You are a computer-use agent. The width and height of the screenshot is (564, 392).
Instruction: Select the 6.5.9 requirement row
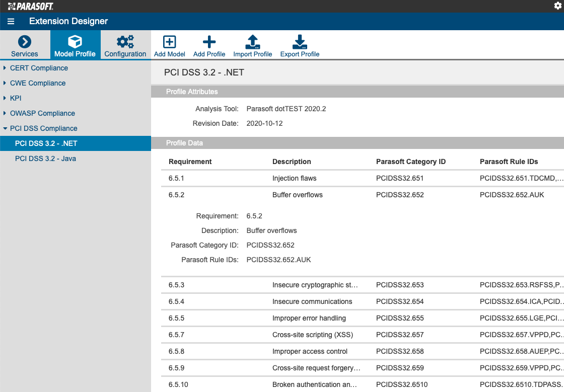pyautogui.click(x=363, y=367)
